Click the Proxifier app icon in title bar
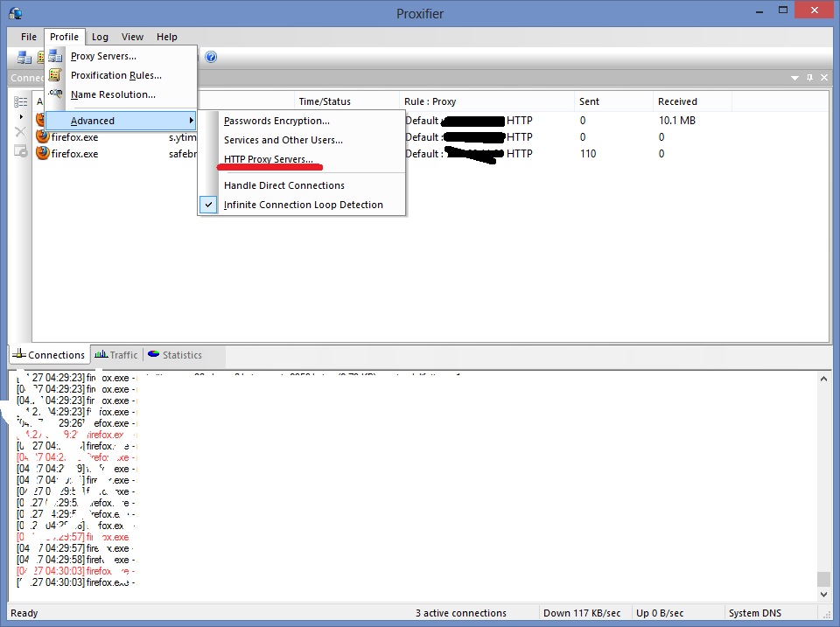 coord(16,13)
